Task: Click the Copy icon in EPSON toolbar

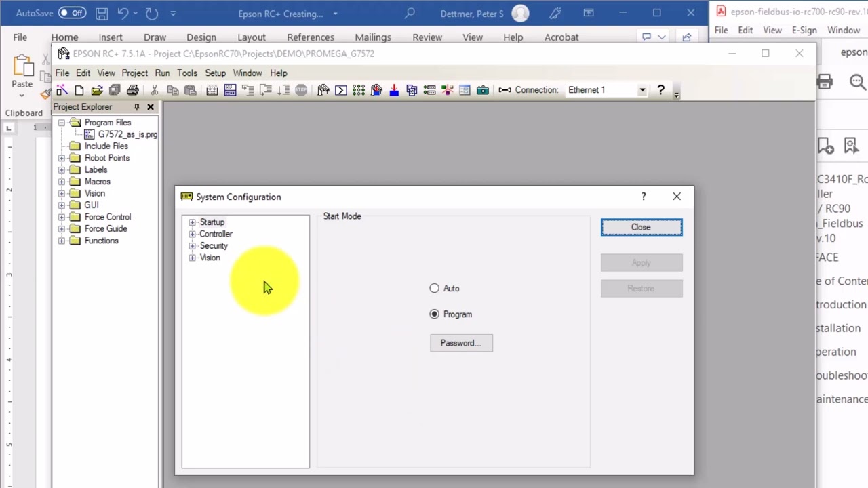Action: (x=173, y=90)
